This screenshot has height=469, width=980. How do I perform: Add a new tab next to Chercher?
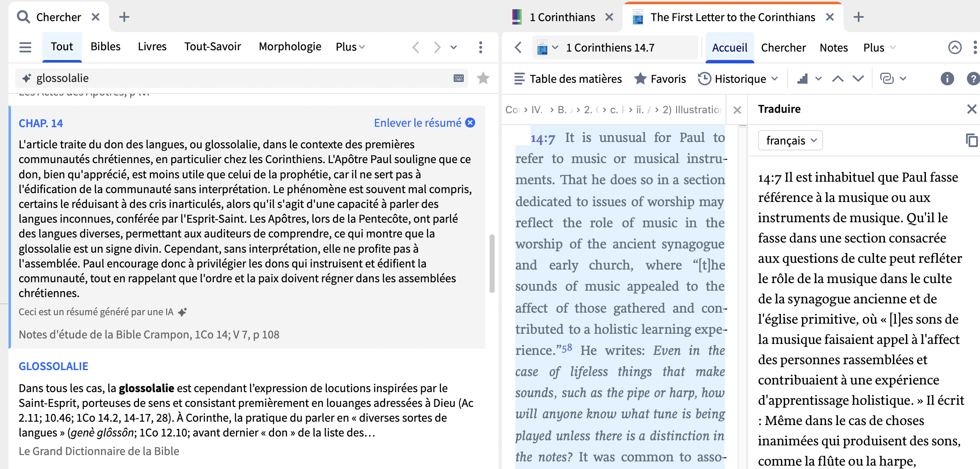click(124, 17)
